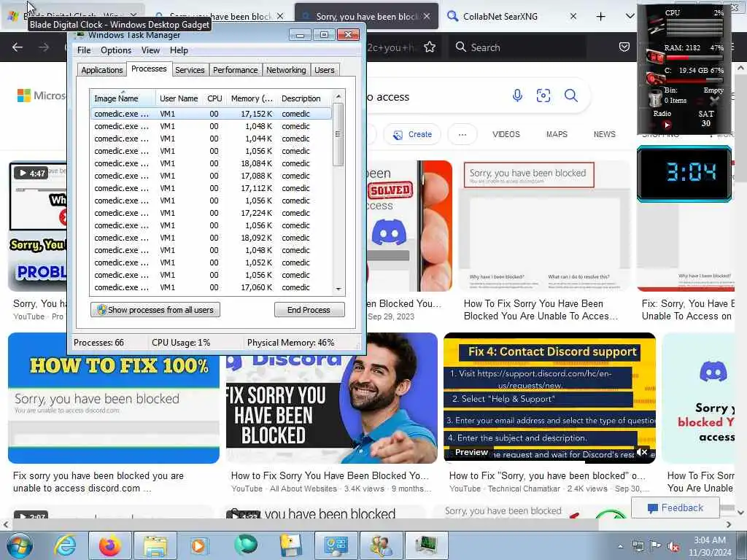
Task: Click process list vertical scrollbar thumb
Action: [338, 134]
